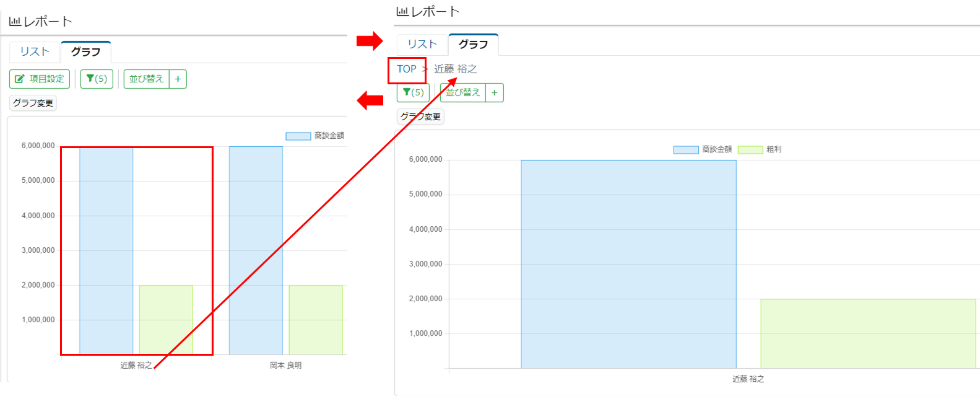This screenshot has height=396, width=980.
Task: Open filter (5) button in left report
Action: coord(97,79)
